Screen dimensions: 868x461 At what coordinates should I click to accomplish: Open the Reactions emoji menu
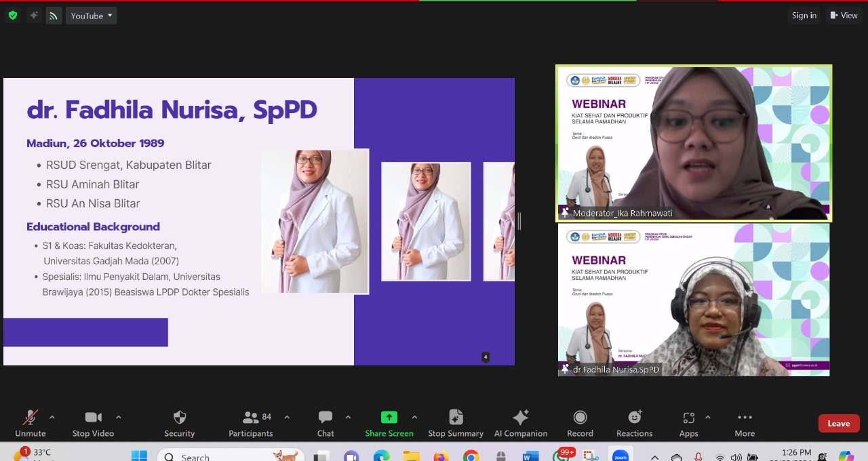click(x=635, y=424)
